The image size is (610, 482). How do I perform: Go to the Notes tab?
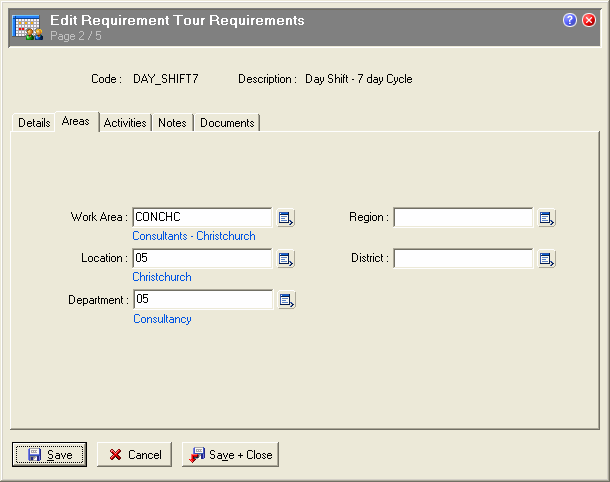172,123
